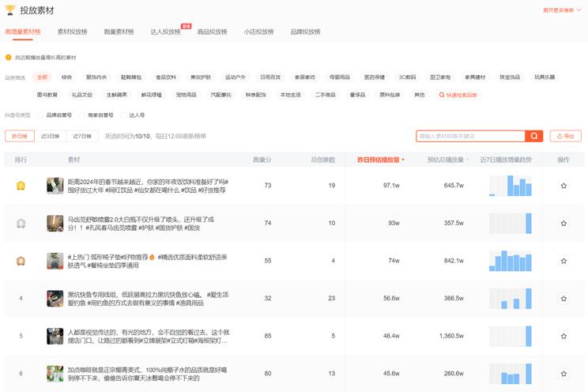Expand 展开更多榜单 at top right
The image size is (588, 392).
(x=563, y=10)
